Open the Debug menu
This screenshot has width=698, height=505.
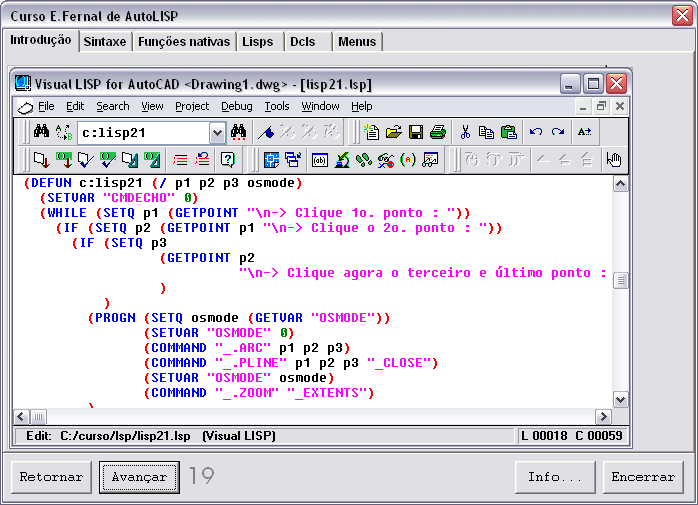(236, 106)
